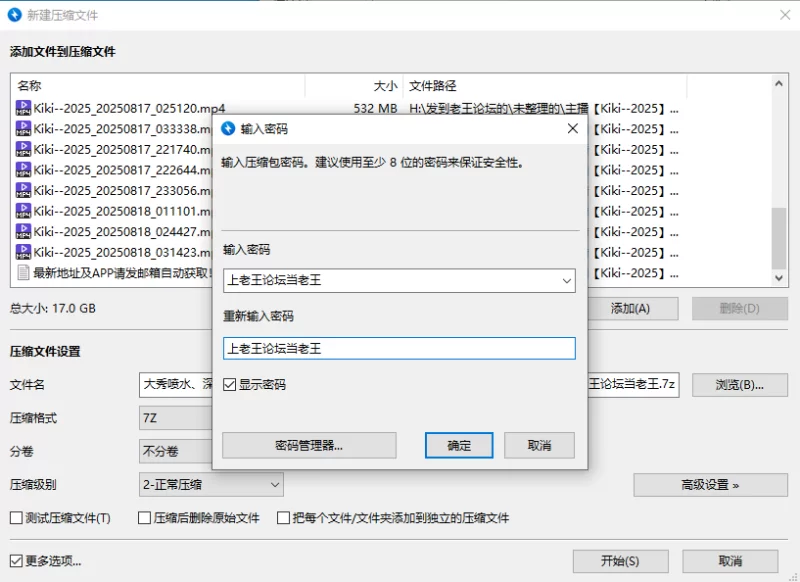Open the 压缩级别 dropdown
Viewport: 800px width, 582px height.
point(211,485)
